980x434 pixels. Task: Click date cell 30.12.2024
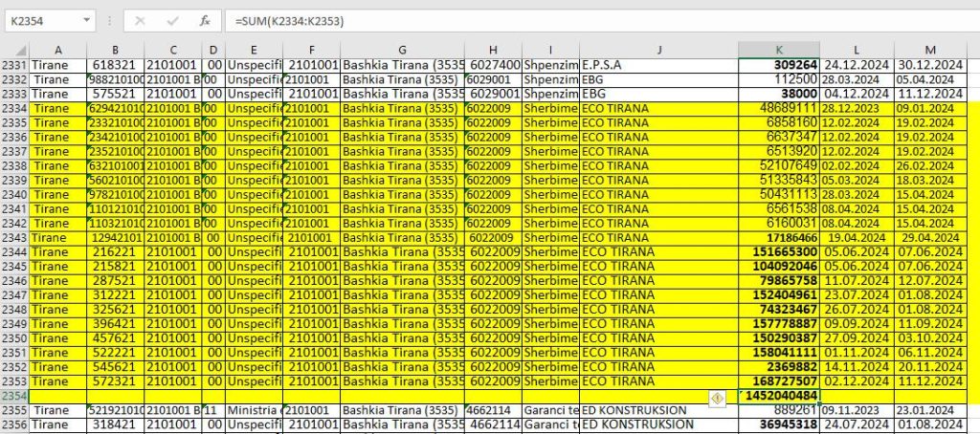point(931,65)
